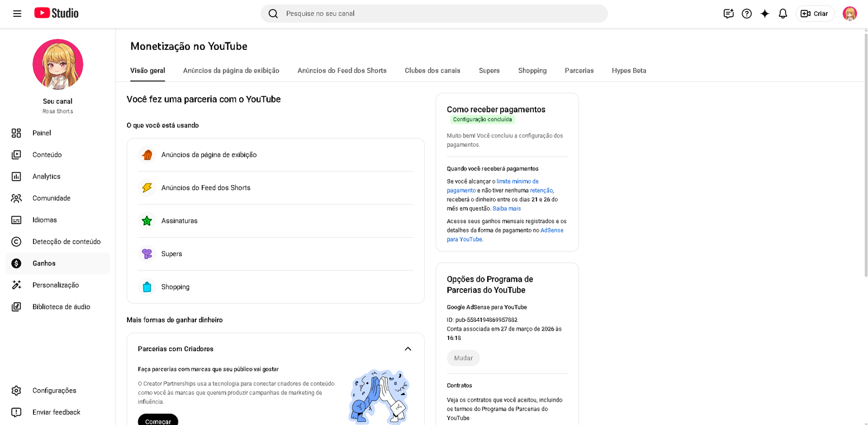Click the Assinaturas green star icon

tap(147, 221)
